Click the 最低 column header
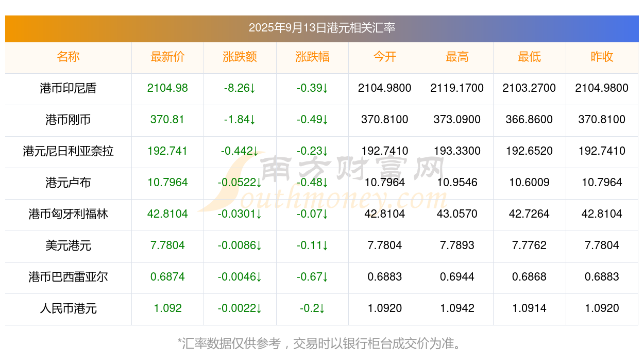 [x=530, y=57]
